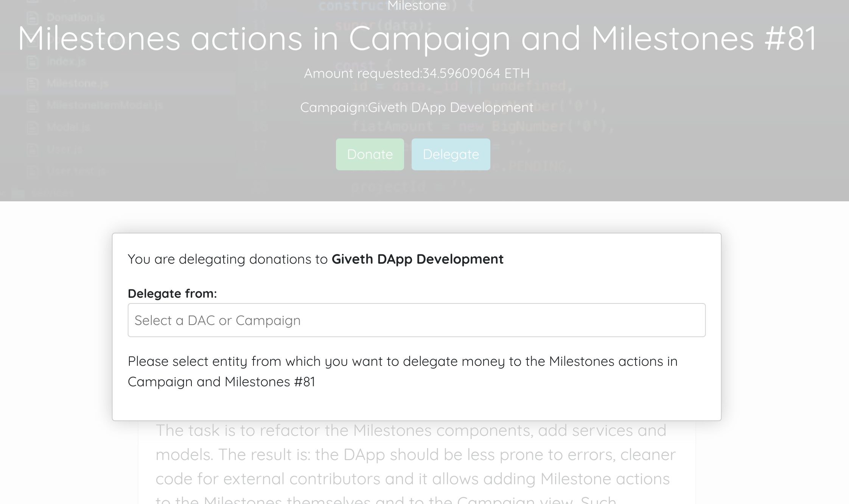Open the Select a DAC or Campaign dropdown
Viewport: 849px width, 504px height.
(417, 320)
